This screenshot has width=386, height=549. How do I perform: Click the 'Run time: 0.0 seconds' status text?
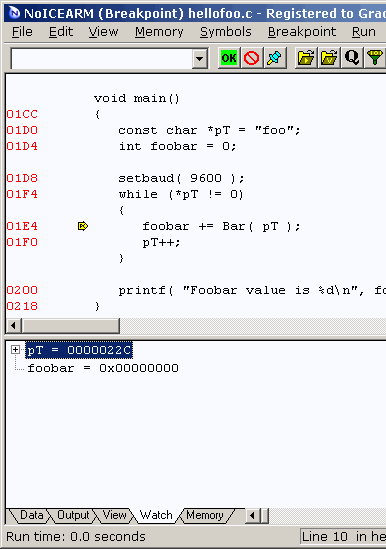(x=76, y=536)
